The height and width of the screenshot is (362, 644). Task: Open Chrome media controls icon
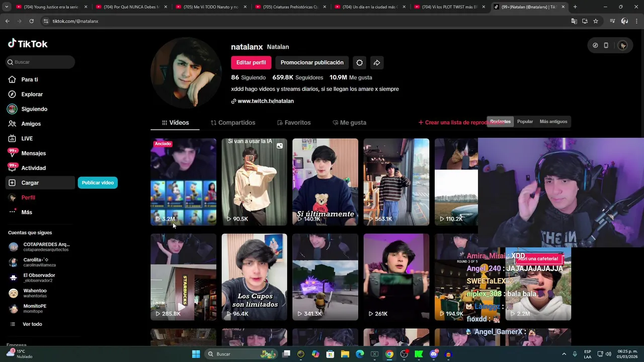[x=612, y=21]
